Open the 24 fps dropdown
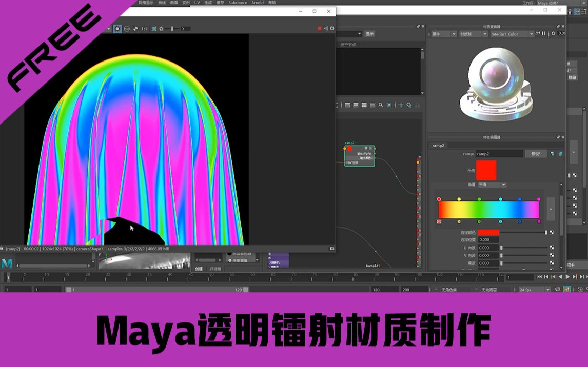Viewport: 588px width, 367px height. 534,290
